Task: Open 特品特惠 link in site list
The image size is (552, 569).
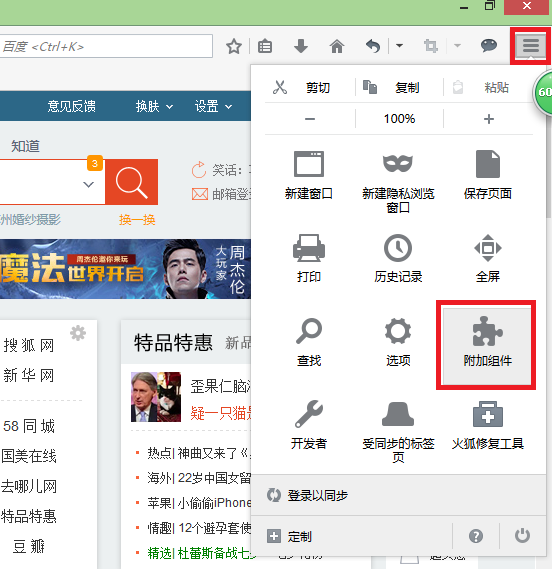Action: pos(29,516)
